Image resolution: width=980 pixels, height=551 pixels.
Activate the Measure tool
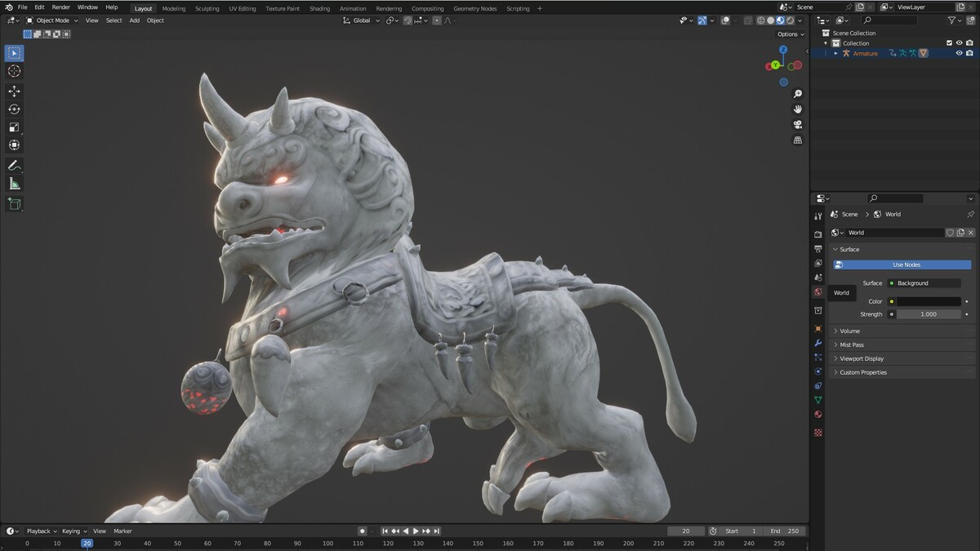tap(14, 184)
